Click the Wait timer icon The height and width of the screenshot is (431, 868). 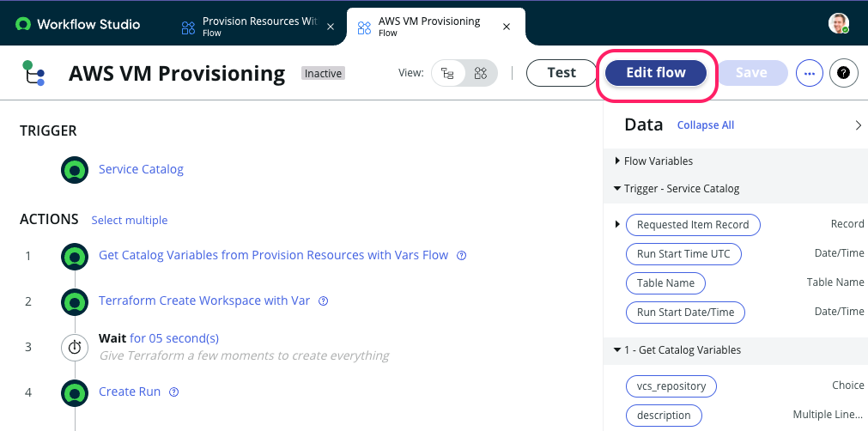point(74,348)
